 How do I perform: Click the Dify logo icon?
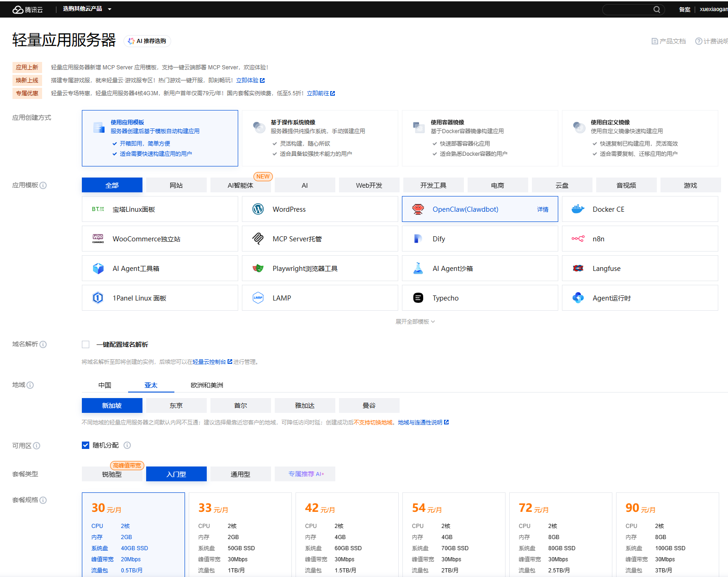point(418,239)
